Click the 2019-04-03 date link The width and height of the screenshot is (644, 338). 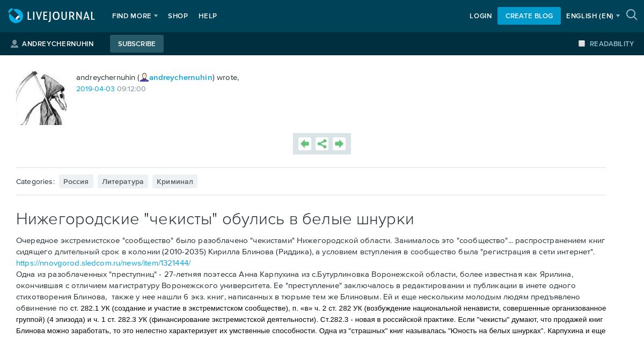[96, 89]
